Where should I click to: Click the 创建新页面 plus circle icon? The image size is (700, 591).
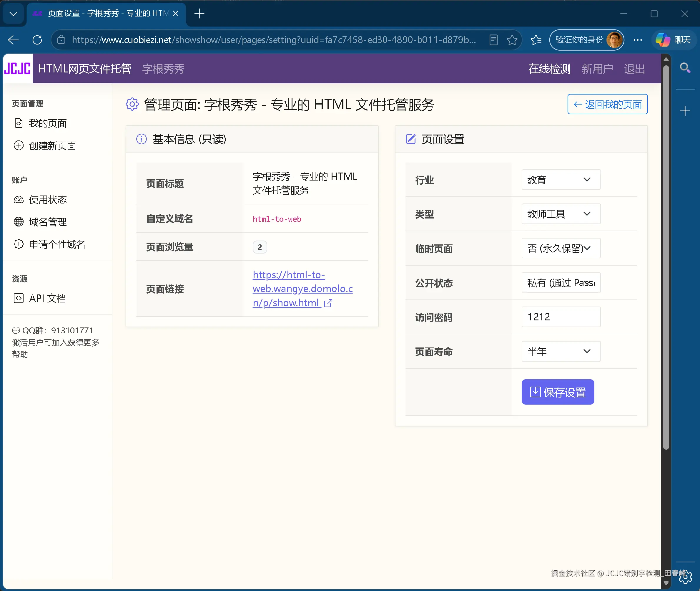(19, 145)
